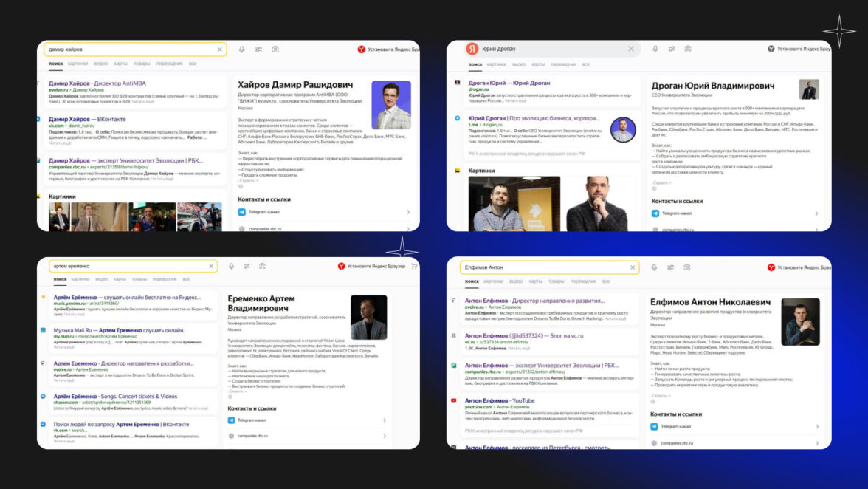This screenshot has width=868, height=489.
Task: Open 'Артём Ерёменко - Songs, Concert tickets & Videos' result
Action: point(115,397)
